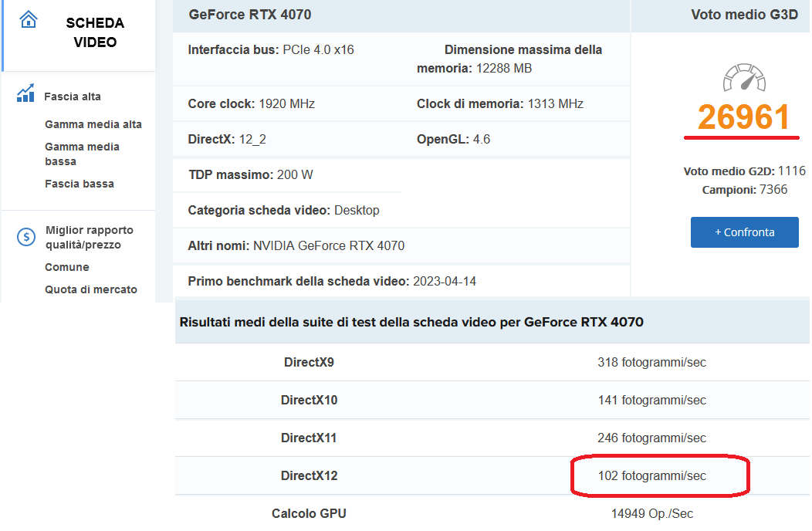Image resolution: width=812 pixels, height=531 pixels.
Task: Open the Fascia alta chart list
Action: (73, 96)
